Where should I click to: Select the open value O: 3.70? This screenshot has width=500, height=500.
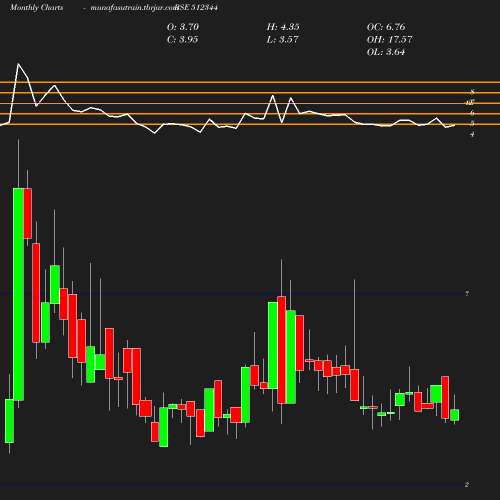(x=183, y=27)
